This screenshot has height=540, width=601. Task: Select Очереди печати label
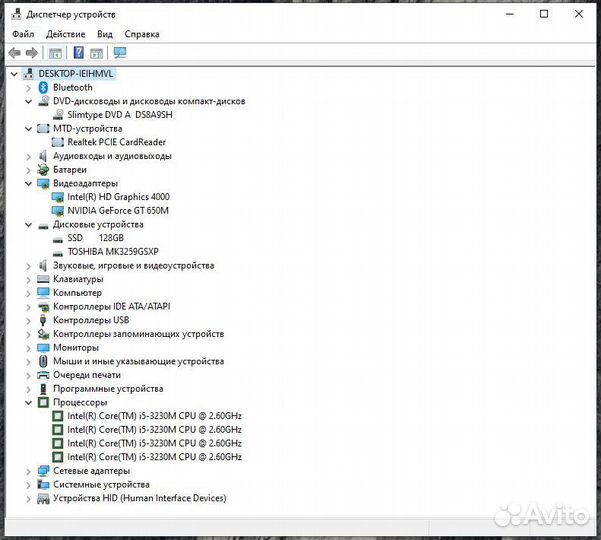[87, 375]
